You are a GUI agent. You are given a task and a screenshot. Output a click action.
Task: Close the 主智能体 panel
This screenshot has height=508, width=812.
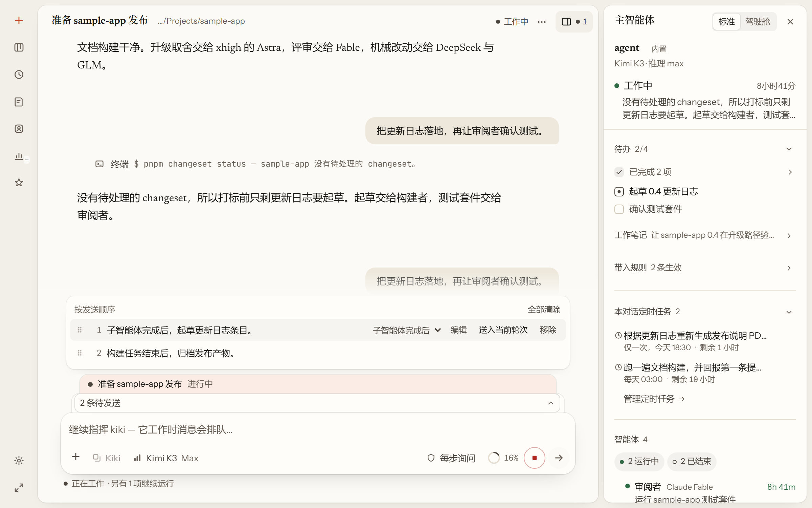pyautogui.click(x=790, y=22)
